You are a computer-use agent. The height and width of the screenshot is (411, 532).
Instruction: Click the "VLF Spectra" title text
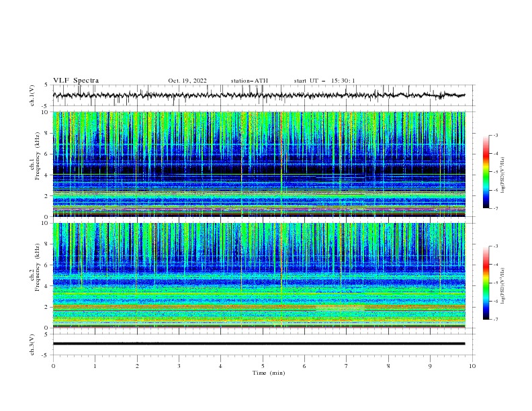click(76, 81)
